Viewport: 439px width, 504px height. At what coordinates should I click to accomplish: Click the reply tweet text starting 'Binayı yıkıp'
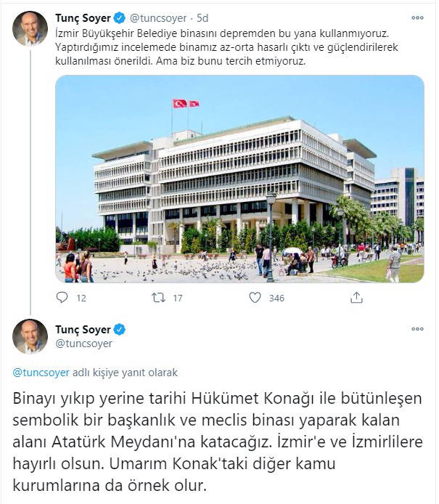click(x=218, y=442)
